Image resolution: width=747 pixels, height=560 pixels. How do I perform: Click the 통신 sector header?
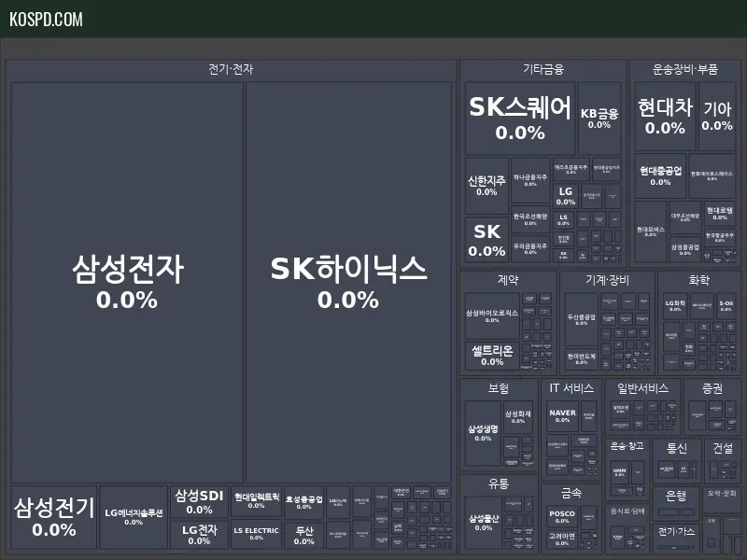[676, 448]
